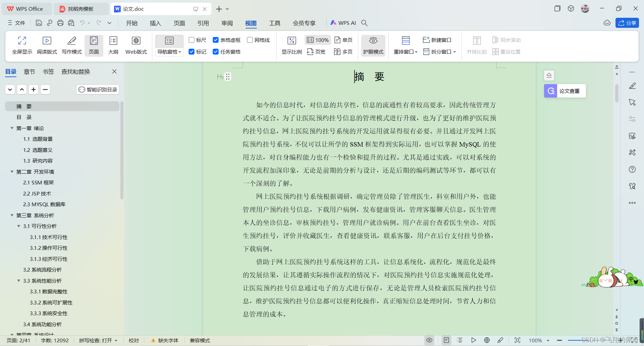Fit to 页宽 page width
Screen dimensions: 644x346
point(316,52)
